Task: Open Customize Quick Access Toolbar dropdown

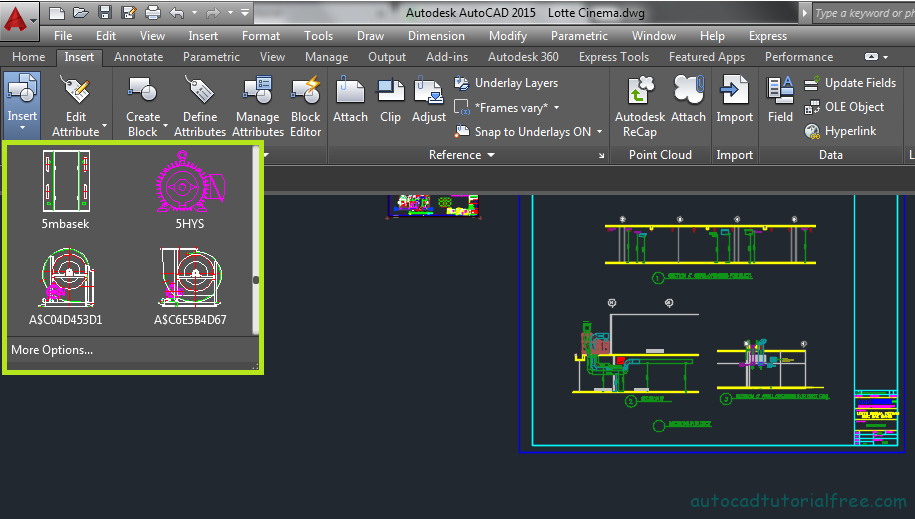Action: click(245, 12)
